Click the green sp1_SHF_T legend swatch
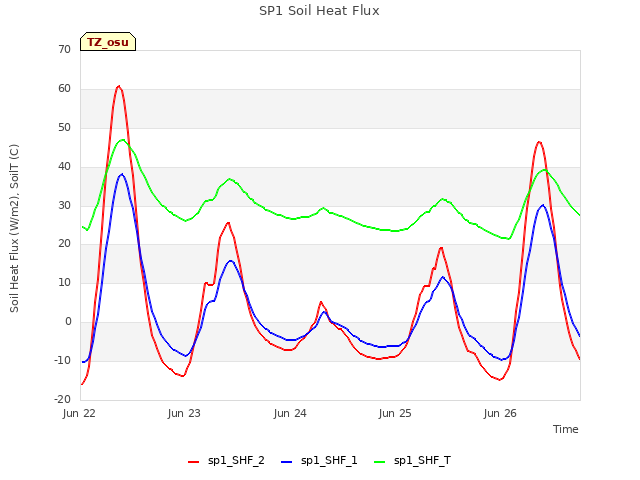 (380, 462)
